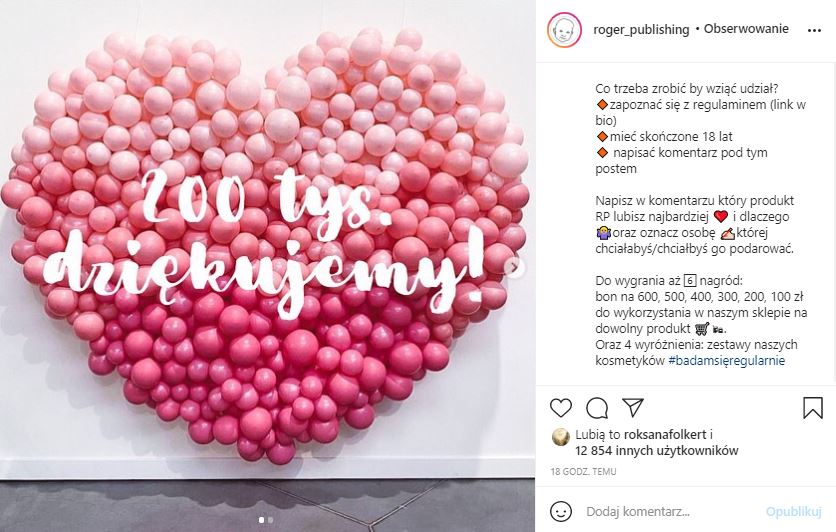Like the post with the heart icon
This screenshot has width=836, height=532.
pos(560,408)
